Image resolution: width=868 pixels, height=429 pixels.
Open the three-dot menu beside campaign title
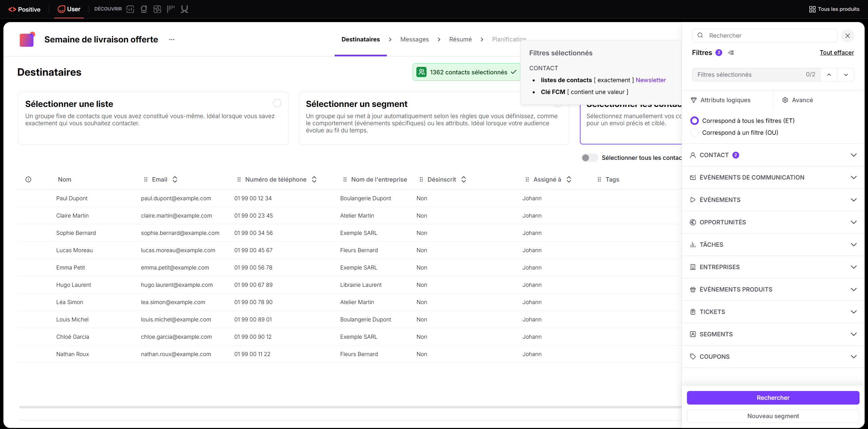coord(172,40)
